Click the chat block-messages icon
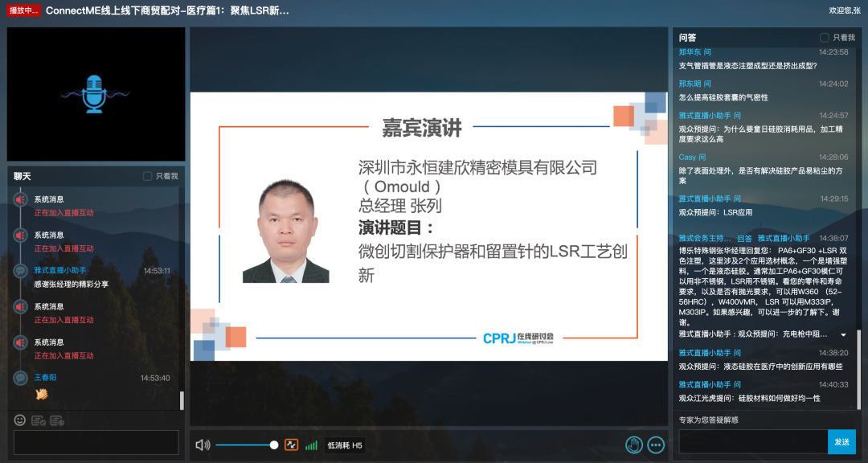868x463 pixels. (x=39, y=421)
